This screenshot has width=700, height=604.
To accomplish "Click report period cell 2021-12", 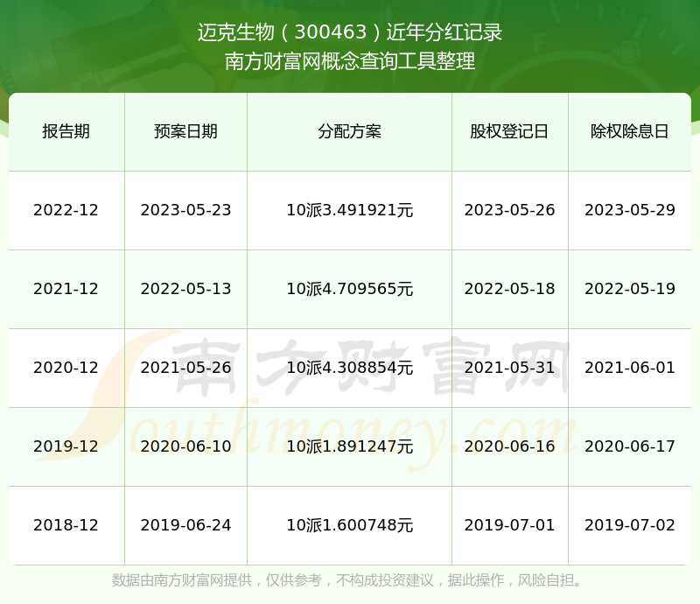I will [x=66, y=289].
